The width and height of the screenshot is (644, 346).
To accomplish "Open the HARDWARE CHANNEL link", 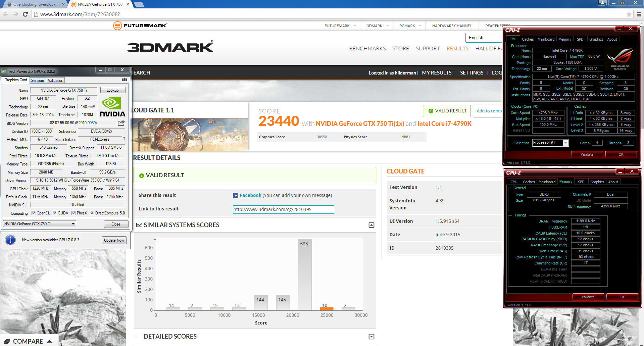I will point(452,26).
